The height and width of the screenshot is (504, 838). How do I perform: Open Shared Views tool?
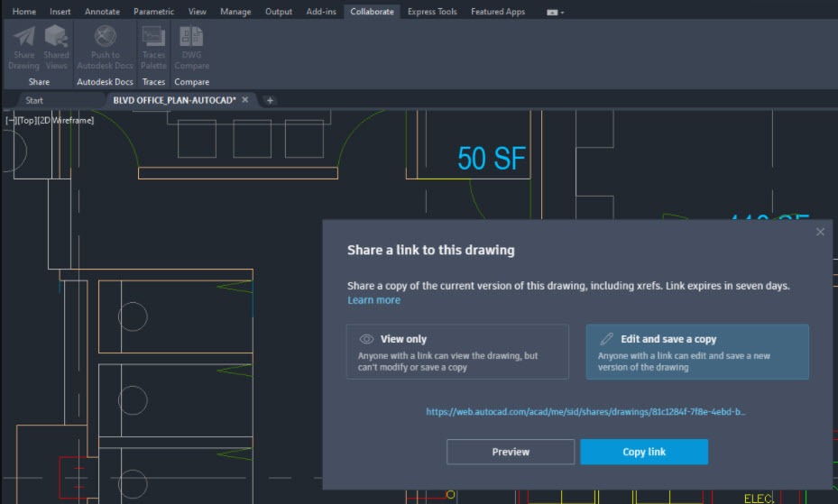[x=56, y=36]
